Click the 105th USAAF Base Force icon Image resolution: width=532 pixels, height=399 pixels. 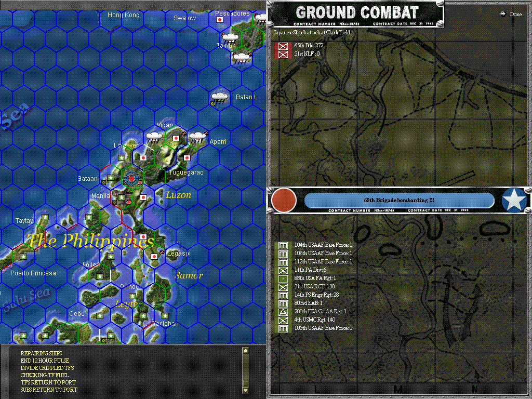click(283, 329)
